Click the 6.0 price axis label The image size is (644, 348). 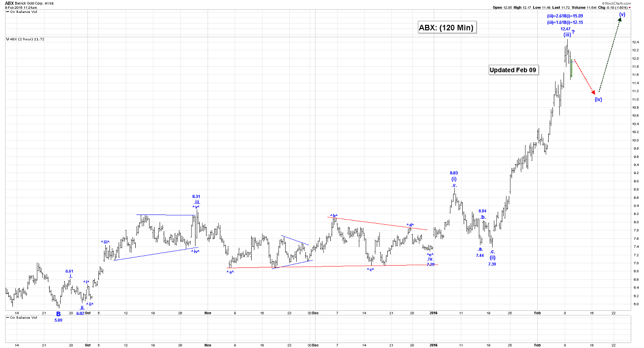coord(637,304)
